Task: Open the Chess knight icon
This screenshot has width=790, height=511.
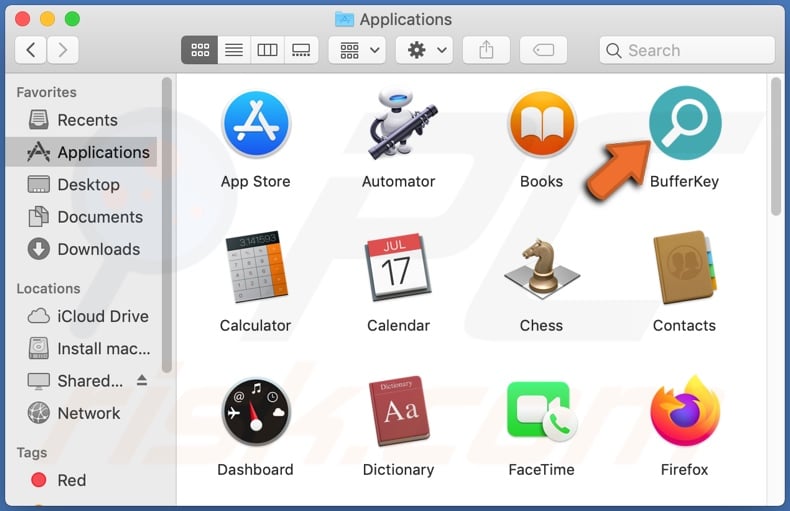Action: click(542, 269)
